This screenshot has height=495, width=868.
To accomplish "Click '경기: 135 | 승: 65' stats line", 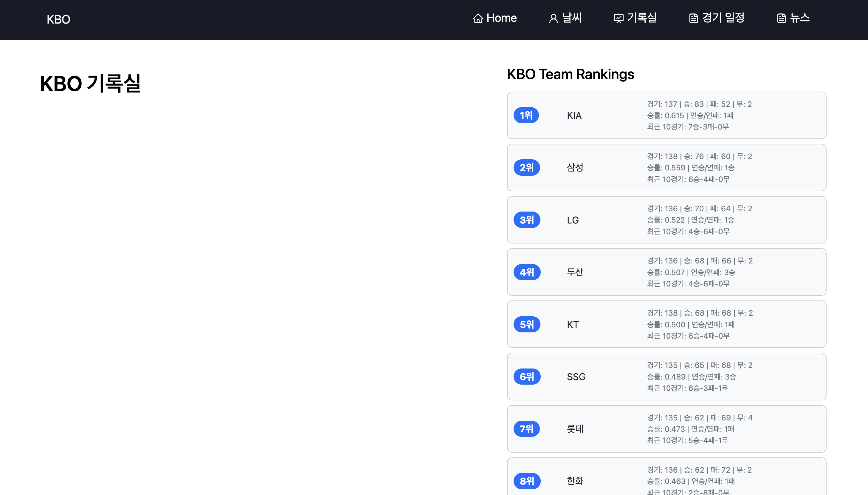I will [700, 365].
